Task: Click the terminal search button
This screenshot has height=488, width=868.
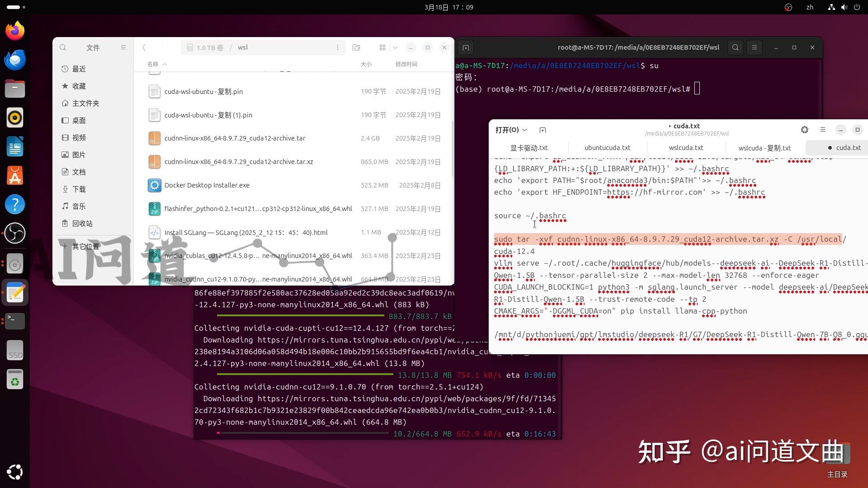Action: [x=736, y=47]
